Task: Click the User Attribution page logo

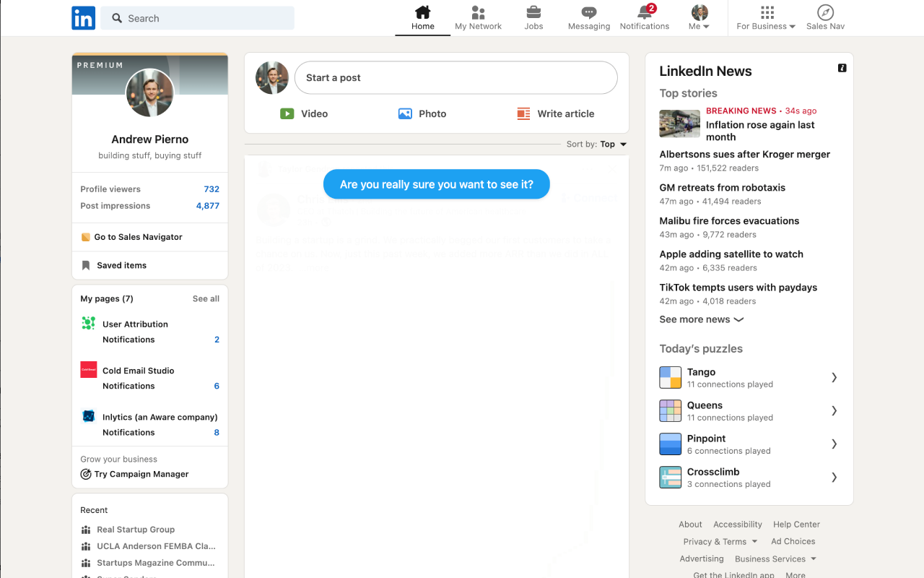Action: [89, 323]
